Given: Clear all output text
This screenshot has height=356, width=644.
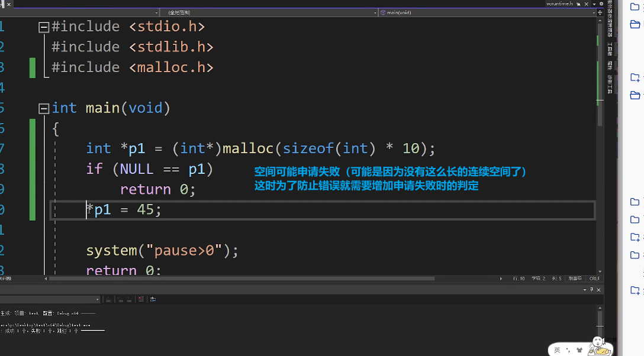Looking at the screenshot, I should (x=141, y=299).
